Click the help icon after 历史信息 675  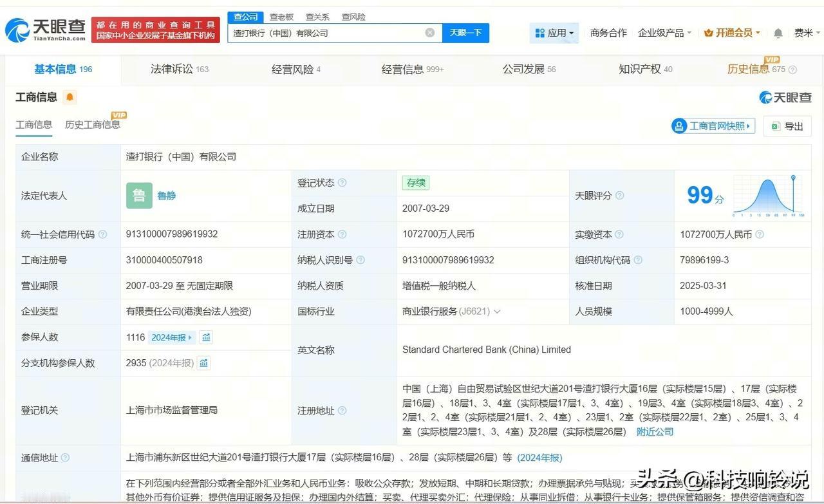[x=792, y=70]
